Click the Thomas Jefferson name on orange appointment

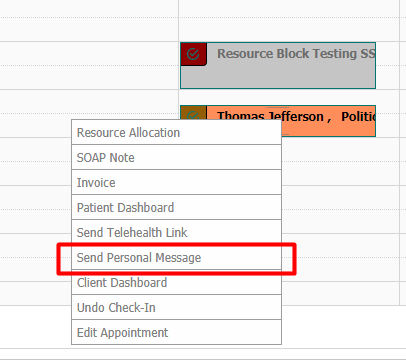(x=270, y=115)
